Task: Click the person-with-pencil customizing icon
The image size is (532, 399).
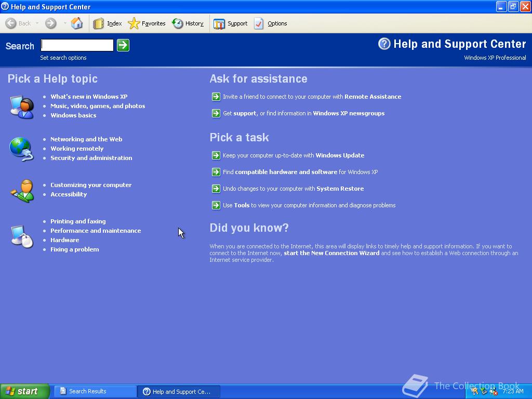Action: point(22,191)
